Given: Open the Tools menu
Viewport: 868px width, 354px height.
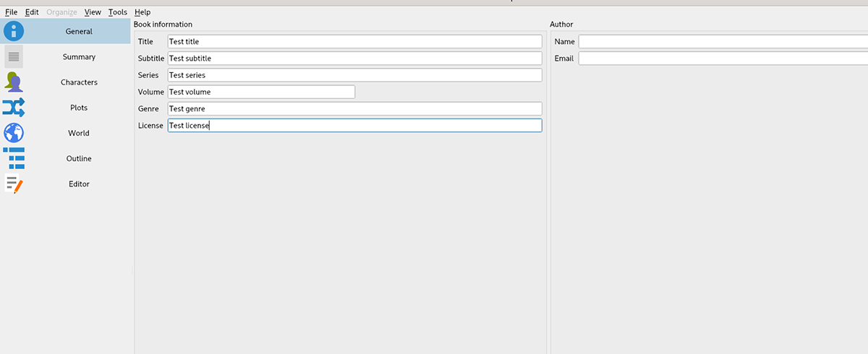Looking at the screenshot, I should (118, 12).
